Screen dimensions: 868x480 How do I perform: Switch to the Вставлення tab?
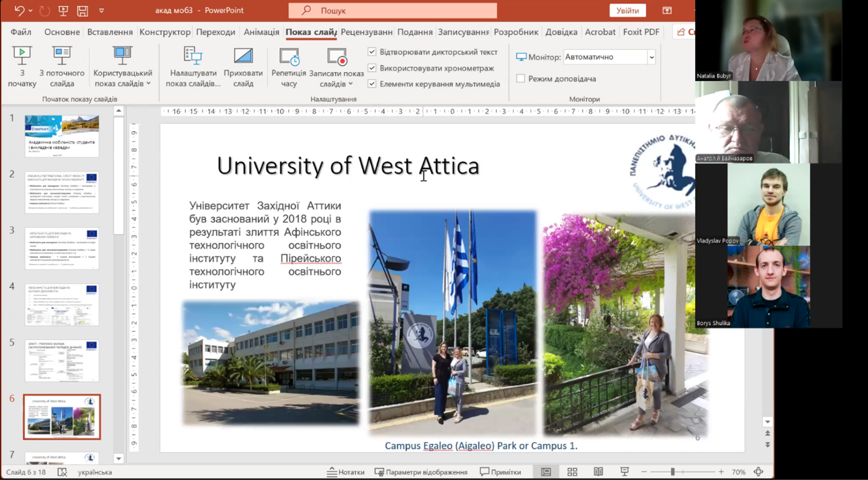tap(110, 32)
